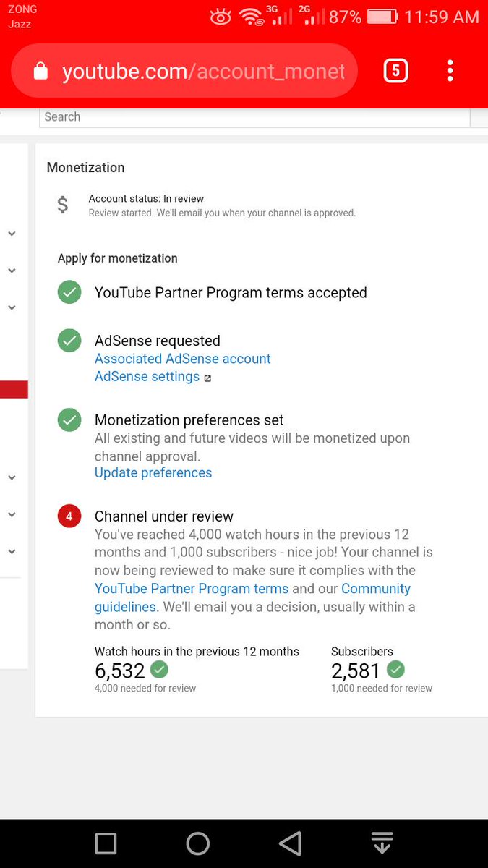
Task: Open Community guidelines link
Action: point(253,597)
